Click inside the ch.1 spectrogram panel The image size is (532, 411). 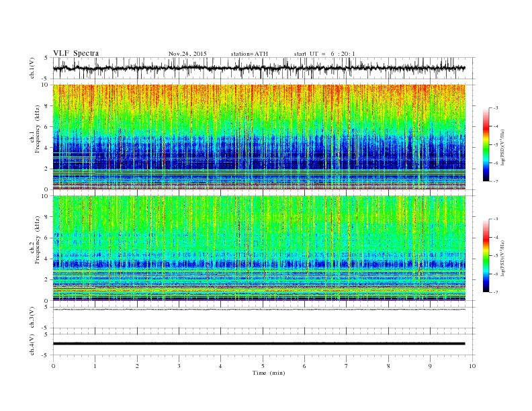[x=259, y=137]
